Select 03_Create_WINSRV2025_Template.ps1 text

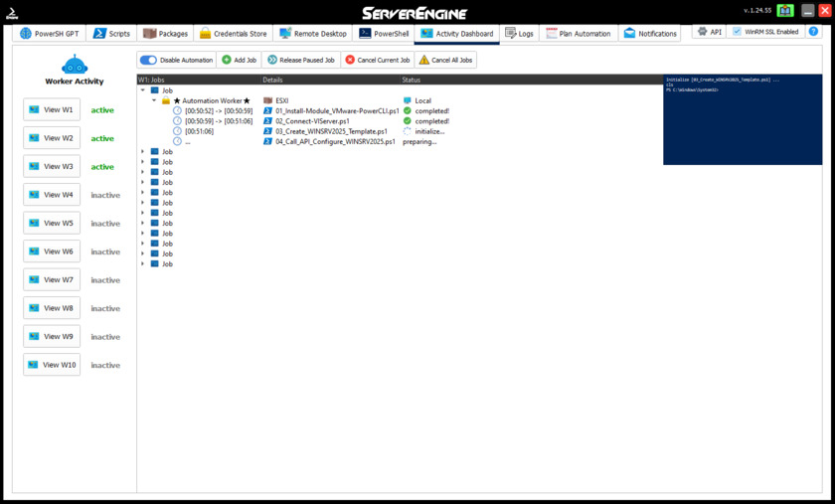(x=331, y=131)
